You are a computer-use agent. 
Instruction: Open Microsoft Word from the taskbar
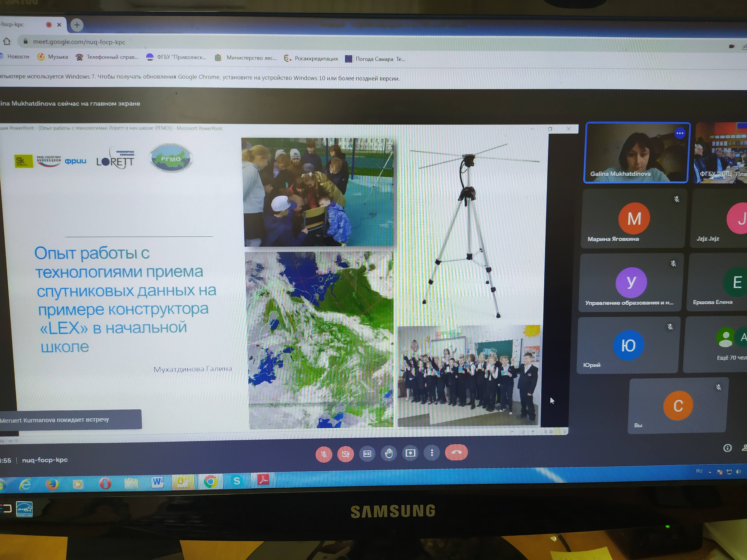click(157, 482)
